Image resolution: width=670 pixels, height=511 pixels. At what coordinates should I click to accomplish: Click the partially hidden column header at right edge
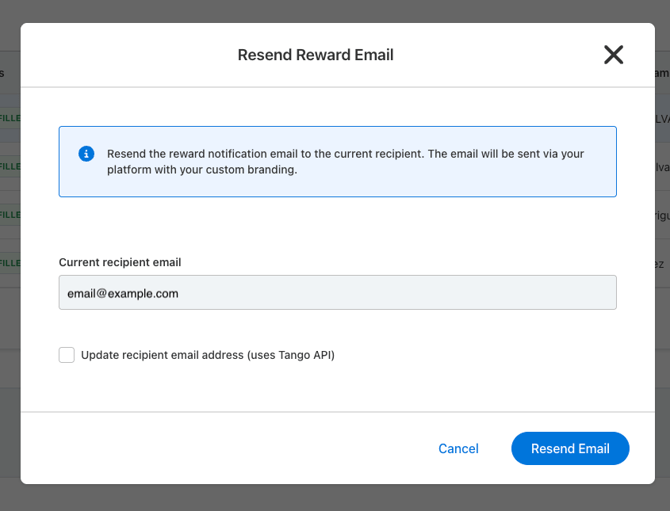tap(662, 73)
